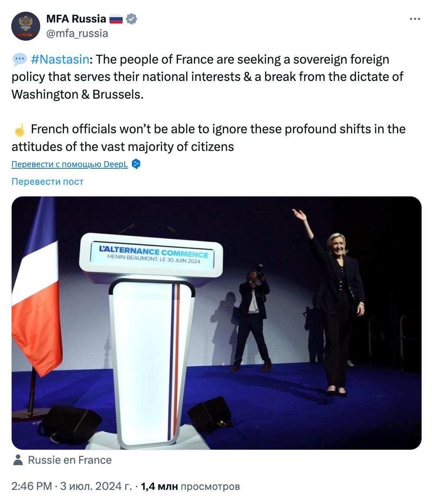Open the more options ellipsis menu
The image size is (432, 504).
coord(415,19)
